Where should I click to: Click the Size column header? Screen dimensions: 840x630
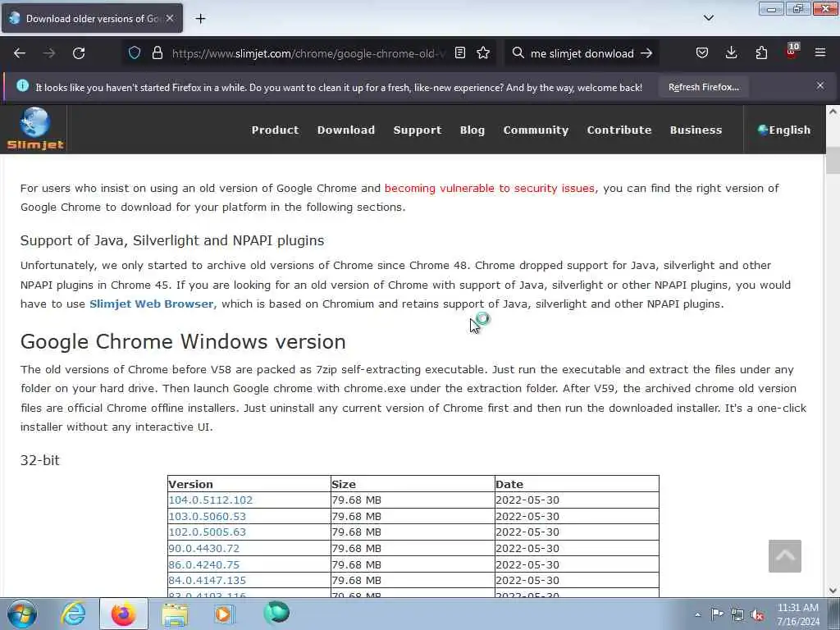[x=413, y=484]
